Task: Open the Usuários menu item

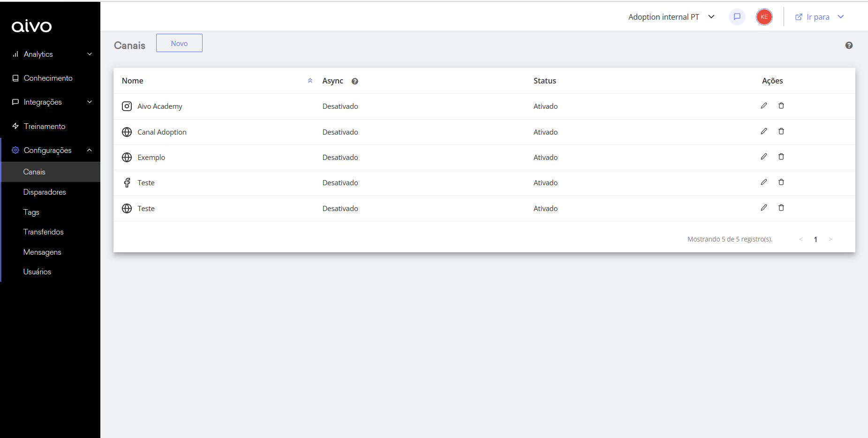Action: (x=37, y=272)
